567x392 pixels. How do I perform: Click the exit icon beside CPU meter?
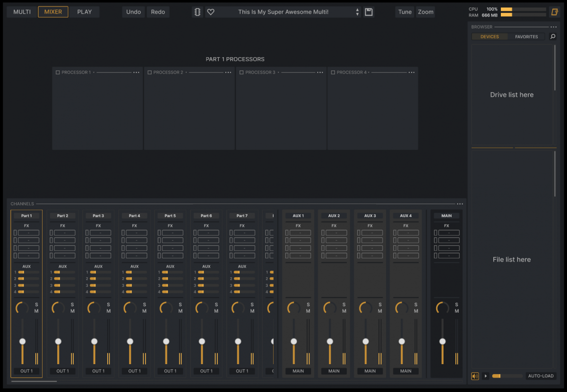coord(555,12)
